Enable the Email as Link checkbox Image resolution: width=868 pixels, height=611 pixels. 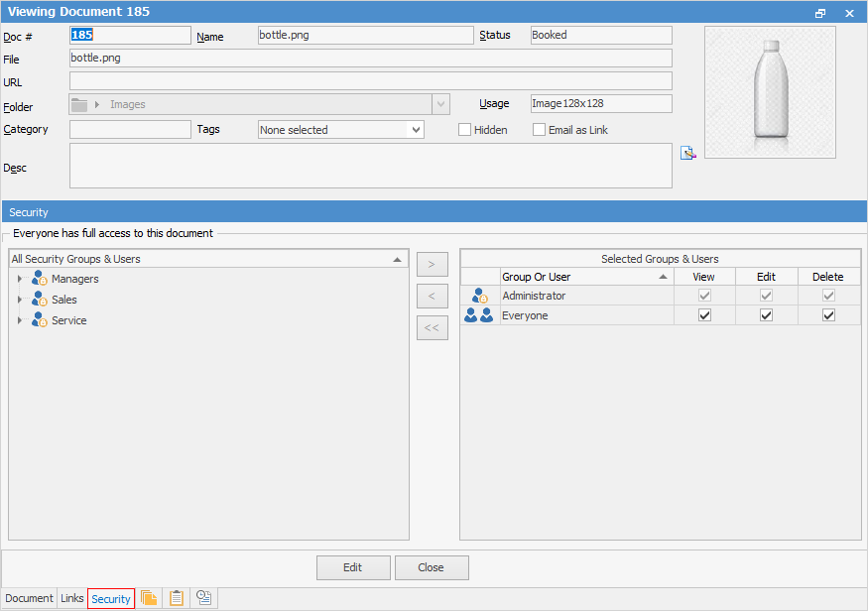pos(539,130)
